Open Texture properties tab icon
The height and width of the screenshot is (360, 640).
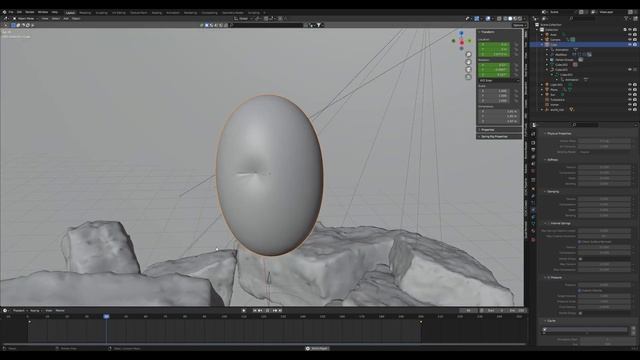pyautogui.click(x=533, y=240)
